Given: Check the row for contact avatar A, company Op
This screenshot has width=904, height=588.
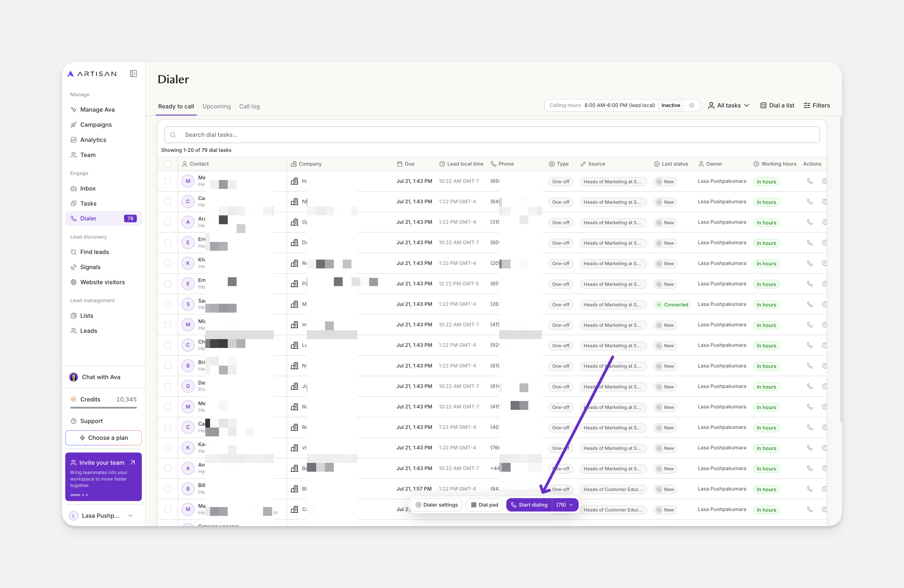Looking at the screenshot, I should [167, 222].
